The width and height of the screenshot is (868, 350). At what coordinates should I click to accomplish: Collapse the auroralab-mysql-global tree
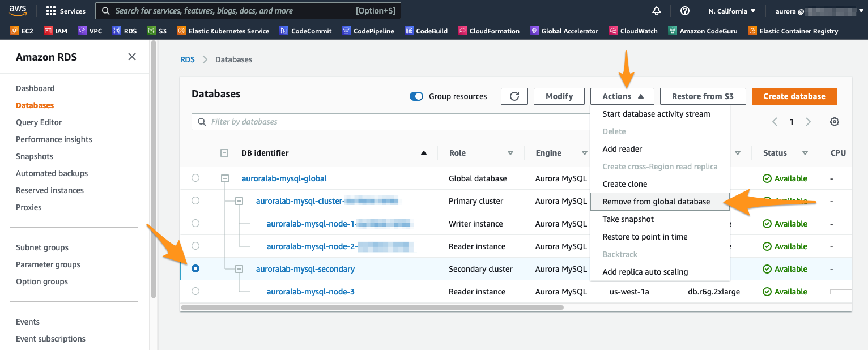click(x=225, y=178)
